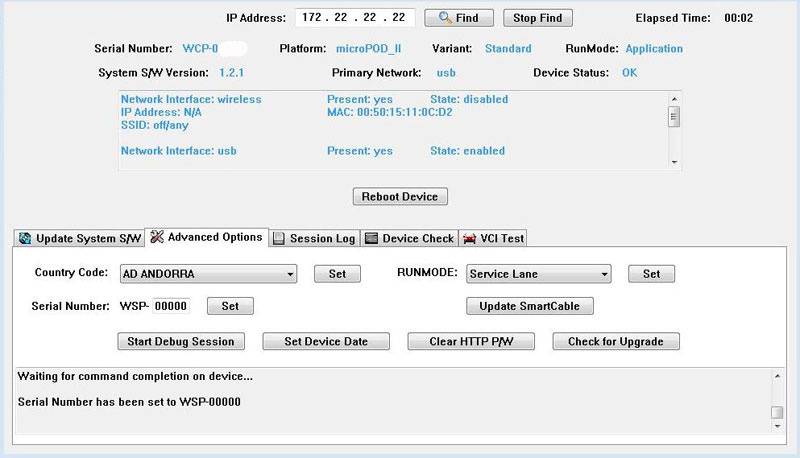Click the Reboot Device button
Image resolution: width=800 pixels, height=458 pixels.
400,196
